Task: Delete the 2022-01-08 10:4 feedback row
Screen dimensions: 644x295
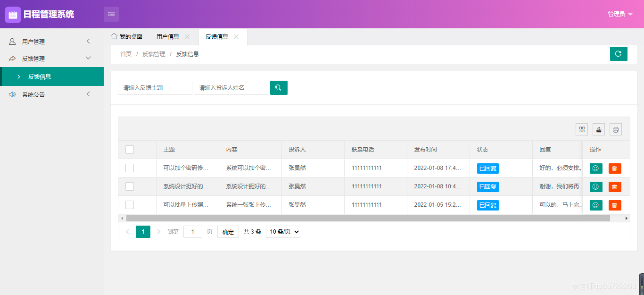Action: coord(615,187)
